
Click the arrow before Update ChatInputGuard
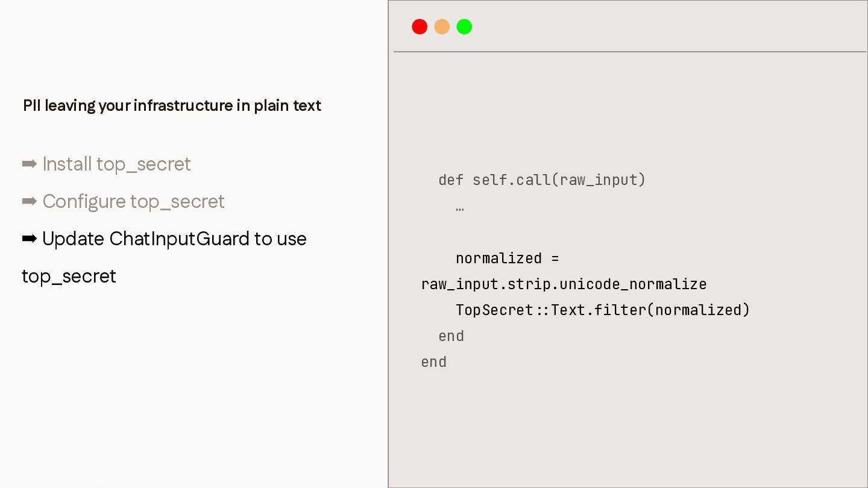pyautogui.click(x=30, y=239)
